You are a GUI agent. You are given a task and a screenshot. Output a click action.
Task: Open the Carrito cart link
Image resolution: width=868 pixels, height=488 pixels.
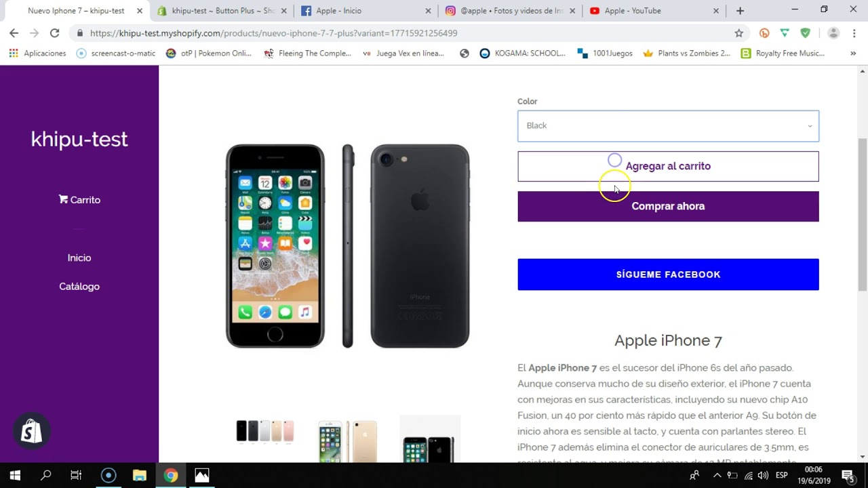79,200
